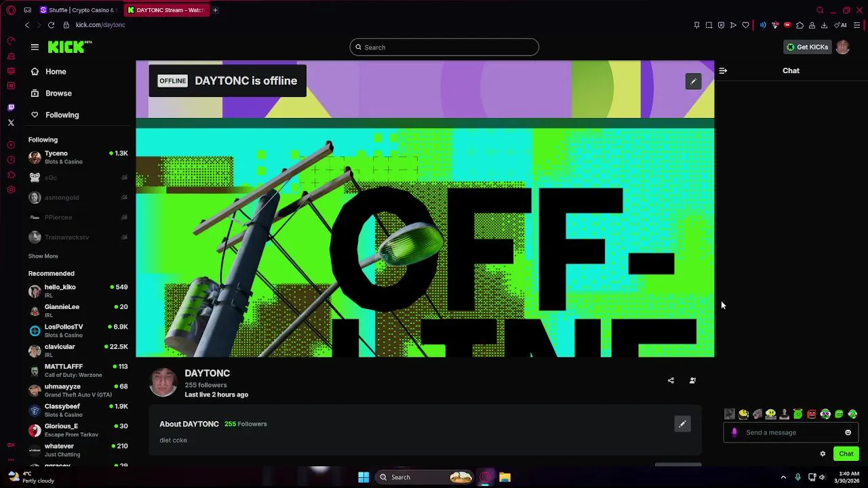Viewport: 868px width, 488px height.
Task: Open Following in Kick sidebar
Action: point(54,115)
